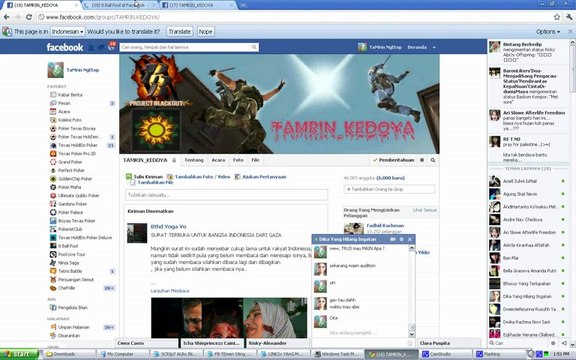Launch Poker Texas Boyaa app
Image resolution: width=576 pixels, height=360 pixels.
pyautogui.click(x=76, y=129)
